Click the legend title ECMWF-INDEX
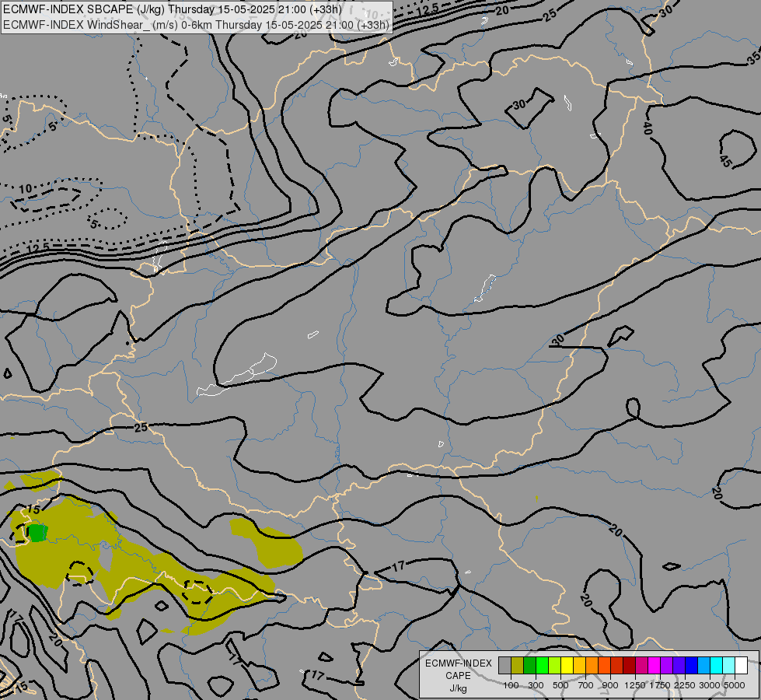Viewport: 761px width, 700px height. [458, 663]
